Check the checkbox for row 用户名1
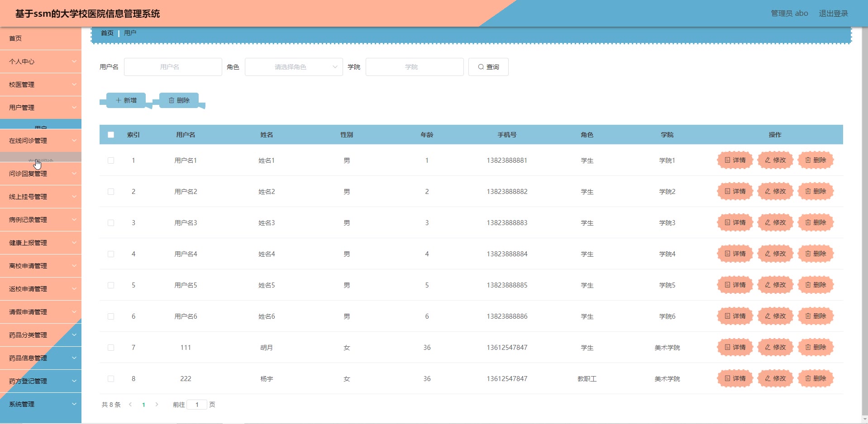 [x=111, y=160]
